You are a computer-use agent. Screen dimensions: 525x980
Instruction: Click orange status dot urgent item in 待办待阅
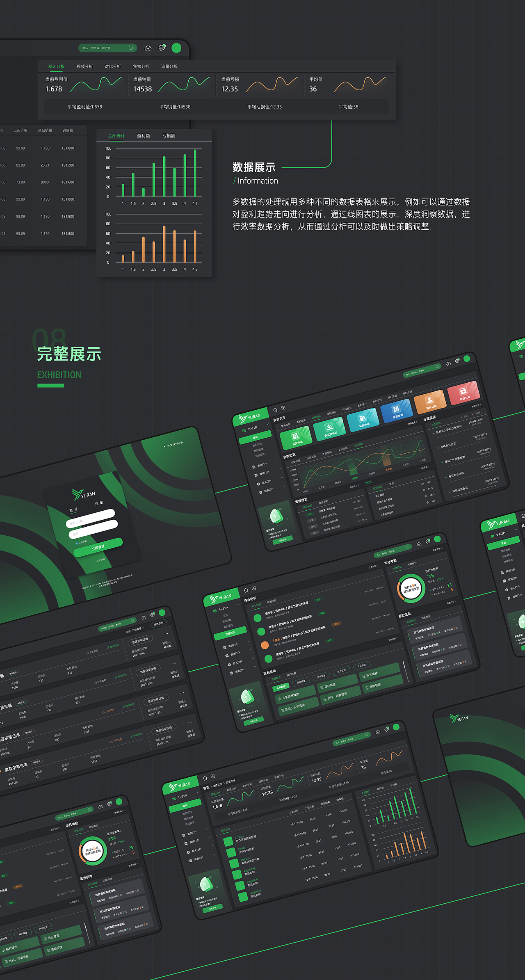coord(265,645)
